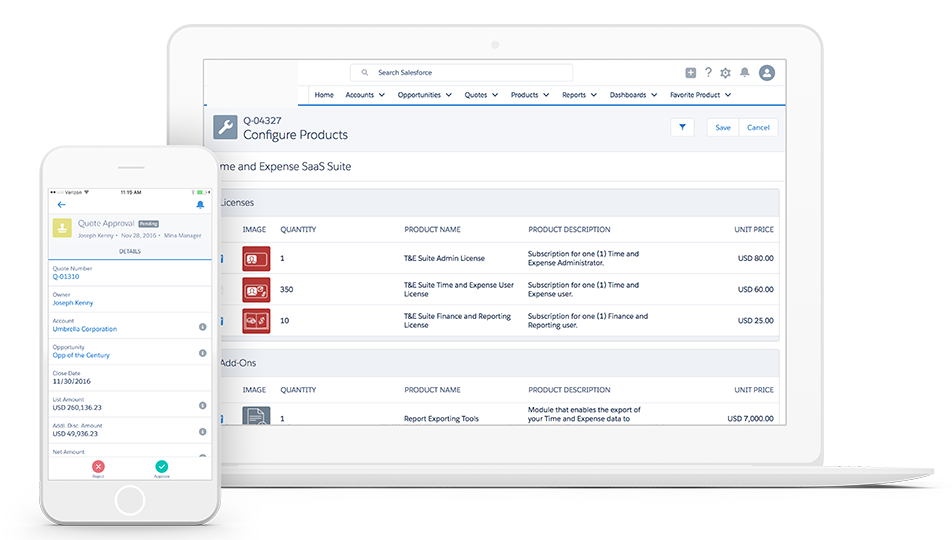Click the USD 25.00 unit price
Viewport: 952px width, 540px height.
(x=755, y=320)
